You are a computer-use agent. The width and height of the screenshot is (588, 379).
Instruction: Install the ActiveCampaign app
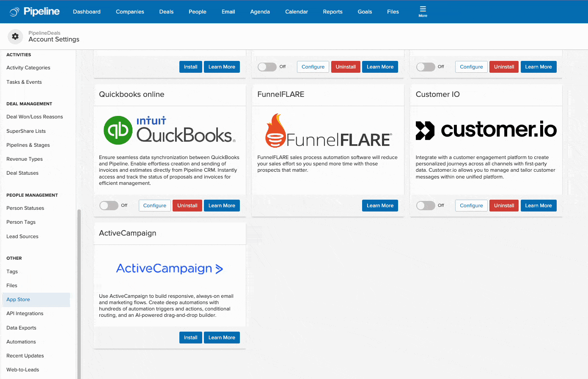(x=190, y=338)
